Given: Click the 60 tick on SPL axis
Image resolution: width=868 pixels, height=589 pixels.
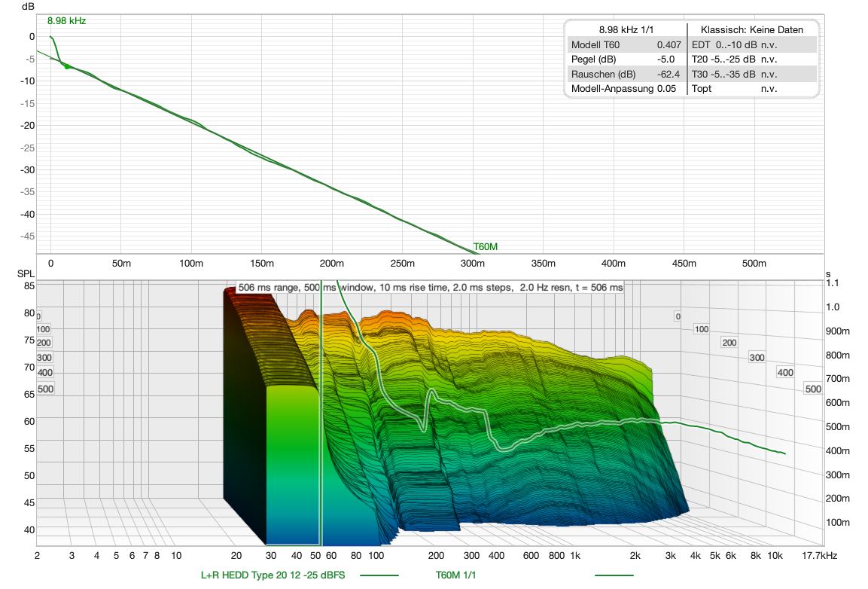Looking at the screenshot, I should click(x=29, y=421).
